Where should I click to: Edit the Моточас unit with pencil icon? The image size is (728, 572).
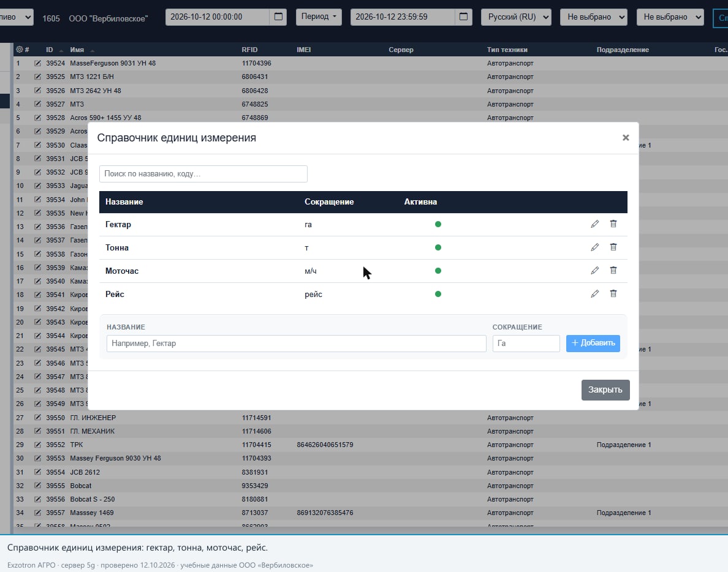(595, 271)
